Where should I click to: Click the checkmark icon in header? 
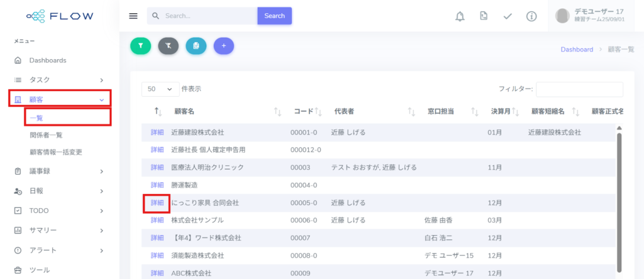508,16
